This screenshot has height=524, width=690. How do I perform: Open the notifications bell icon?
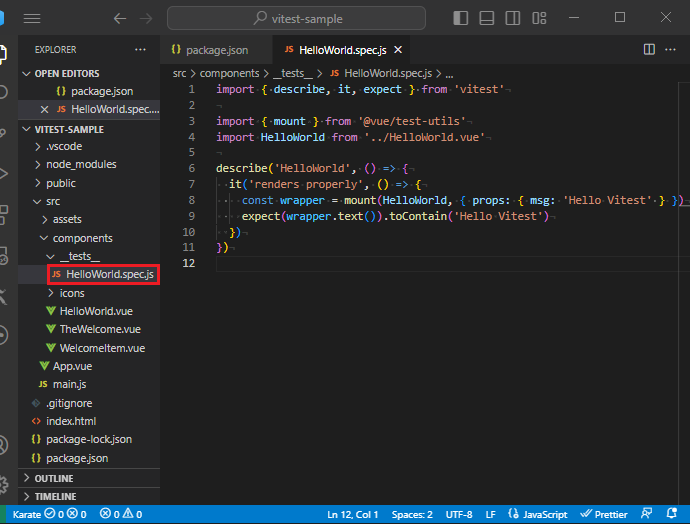[672, 513]
